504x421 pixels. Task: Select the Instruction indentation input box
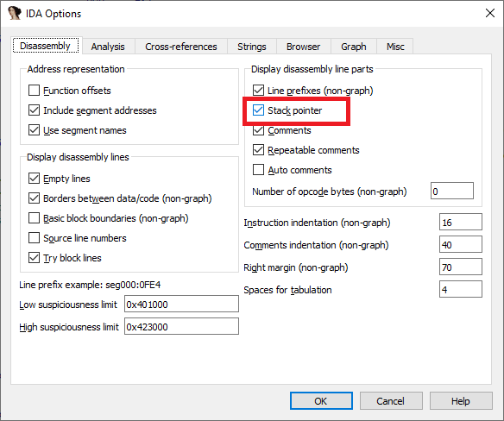tap(461, 222)
